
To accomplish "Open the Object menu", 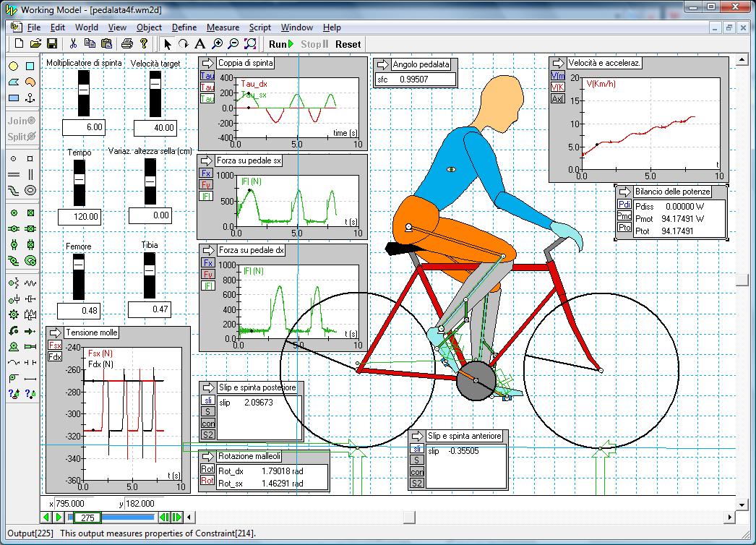I will [149, 27].
